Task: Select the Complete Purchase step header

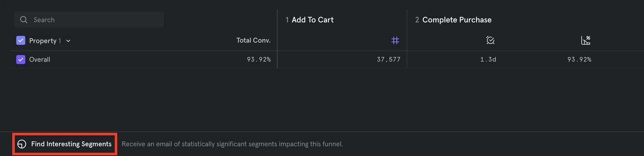Action: tap(456, 20)
